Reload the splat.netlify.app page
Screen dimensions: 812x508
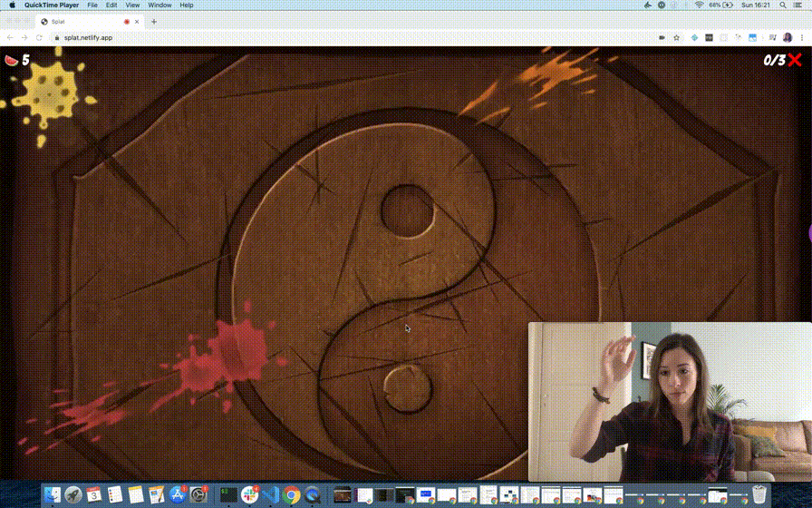click(39, 38)
